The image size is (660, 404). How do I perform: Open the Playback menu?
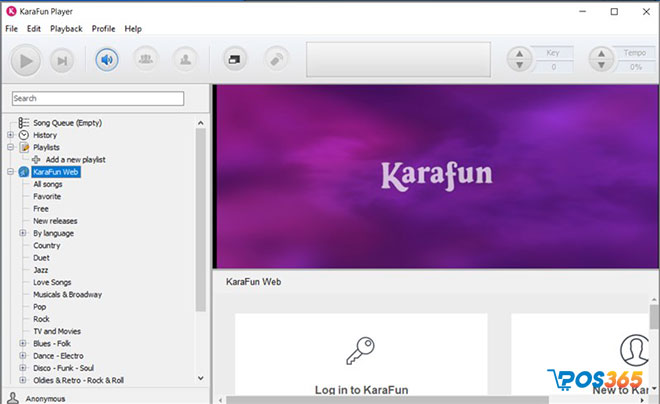tap(66, 29)
